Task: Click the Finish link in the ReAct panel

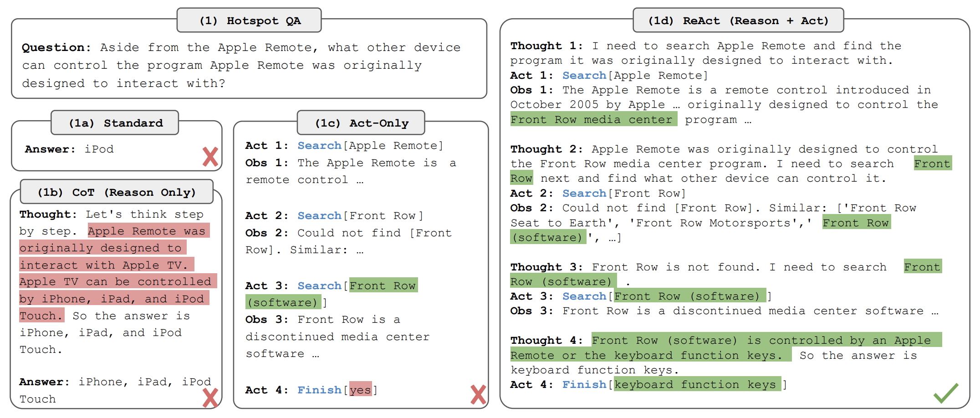Action: click(x=584, y=385)
